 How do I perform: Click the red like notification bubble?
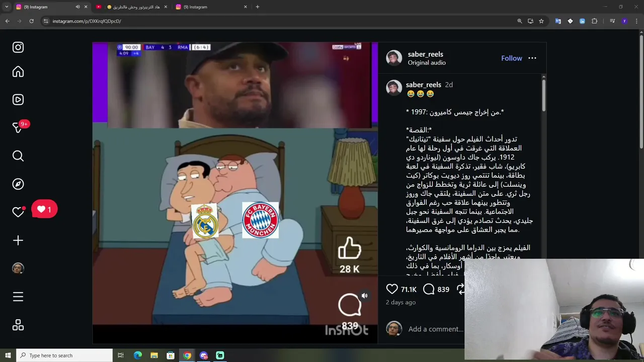click(x=44, y=209)
